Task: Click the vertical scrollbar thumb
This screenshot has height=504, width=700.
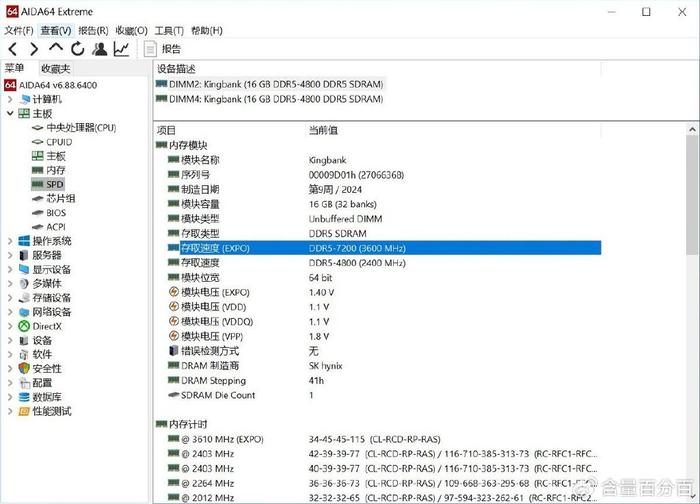Action: [x=692, y=196]
